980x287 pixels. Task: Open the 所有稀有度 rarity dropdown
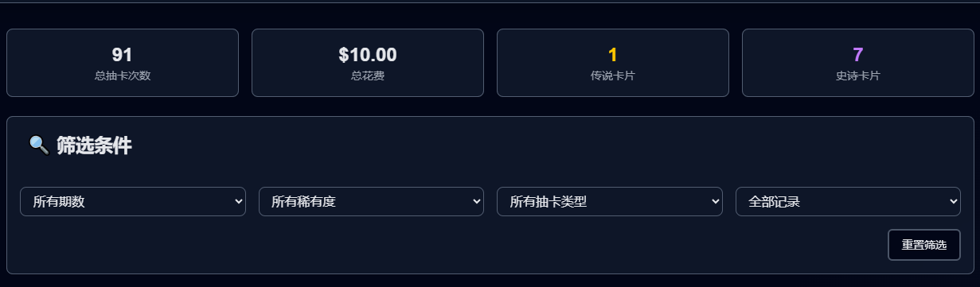point(371,202)
